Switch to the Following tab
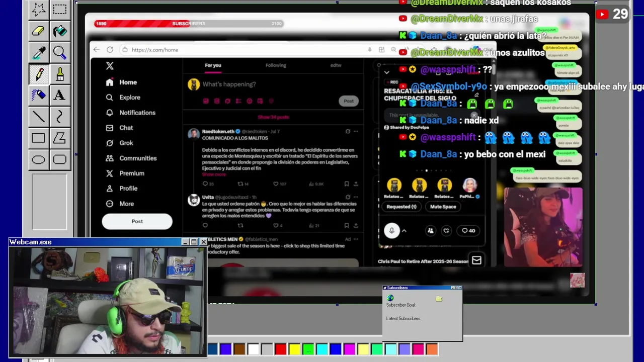This screenshot has width=644, height=362. [x=276, y=65]
